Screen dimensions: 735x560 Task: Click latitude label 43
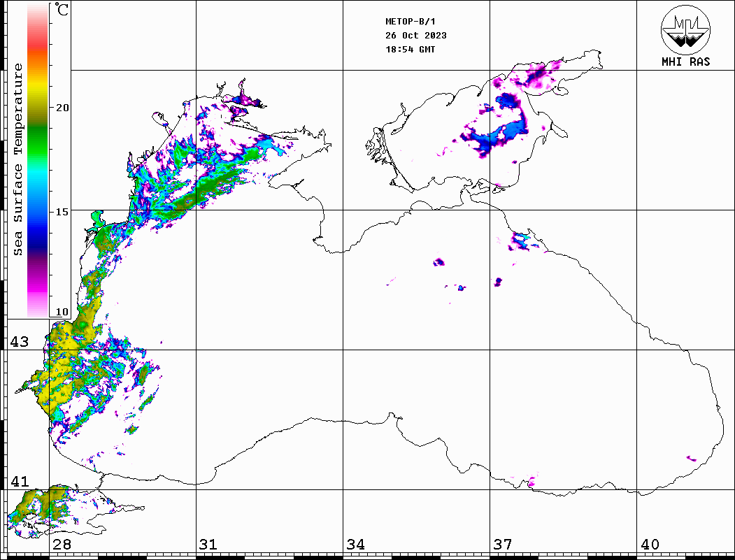click(x=20, y=342)
